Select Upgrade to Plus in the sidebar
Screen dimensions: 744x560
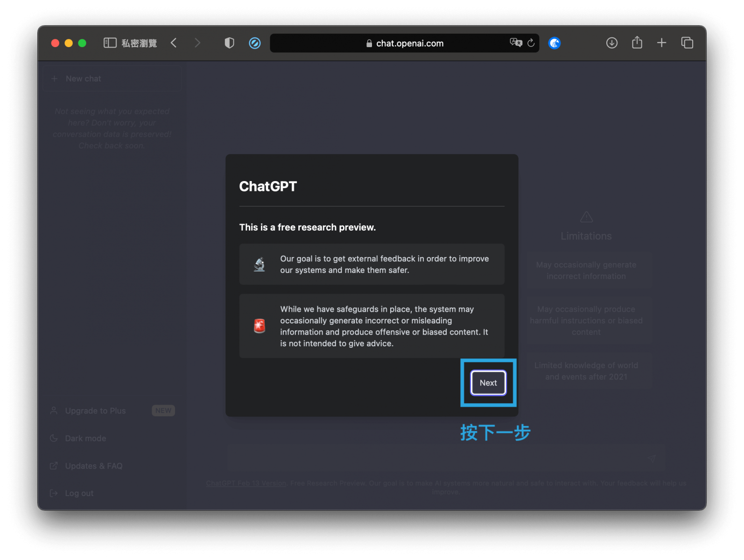pyautogui.click(x=112, y=411)
